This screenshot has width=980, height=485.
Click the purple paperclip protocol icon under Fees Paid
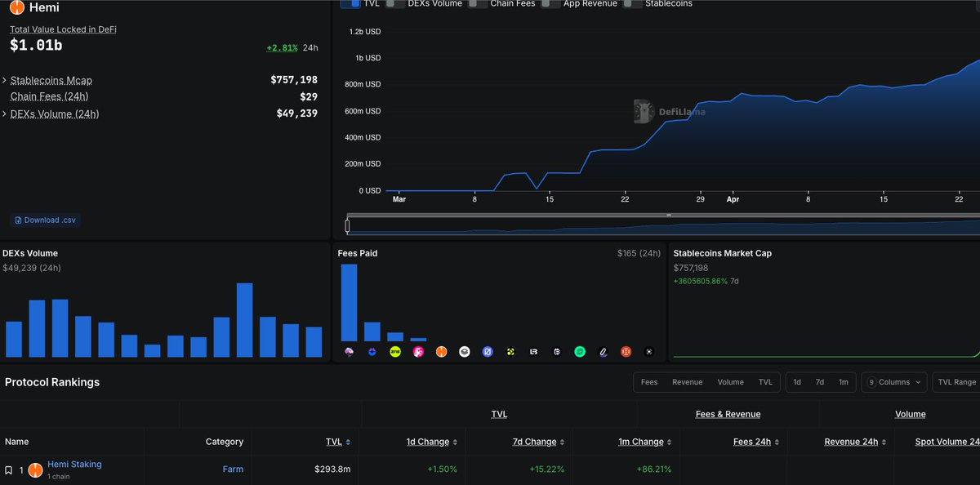coord(603,351)
